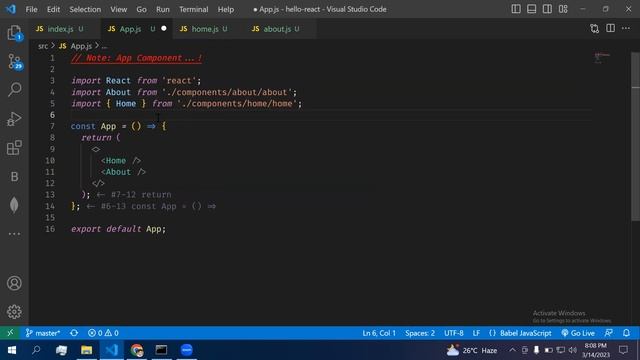Change encoding via UTF-8
This screenshot has width=640, height=360.
click(453, 333)
